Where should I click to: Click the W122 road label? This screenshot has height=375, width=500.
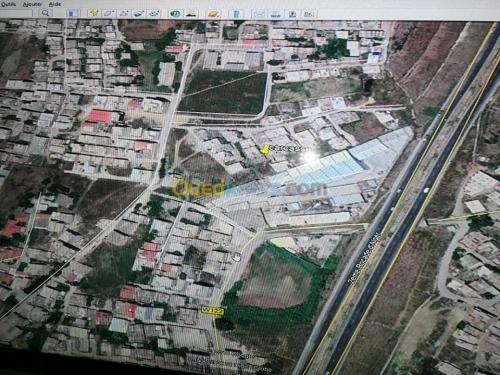coord(213,310)
